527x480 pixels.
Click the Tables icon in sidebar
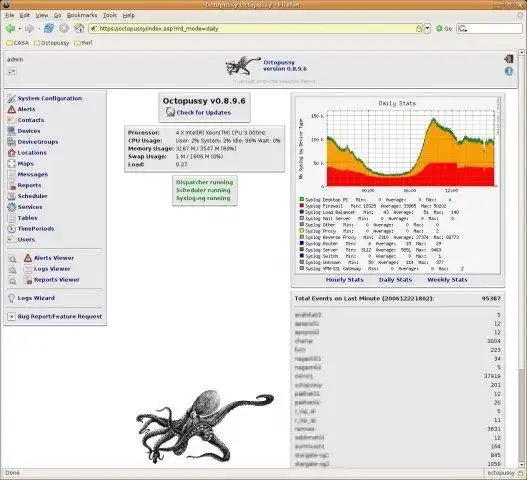[12, 218]
